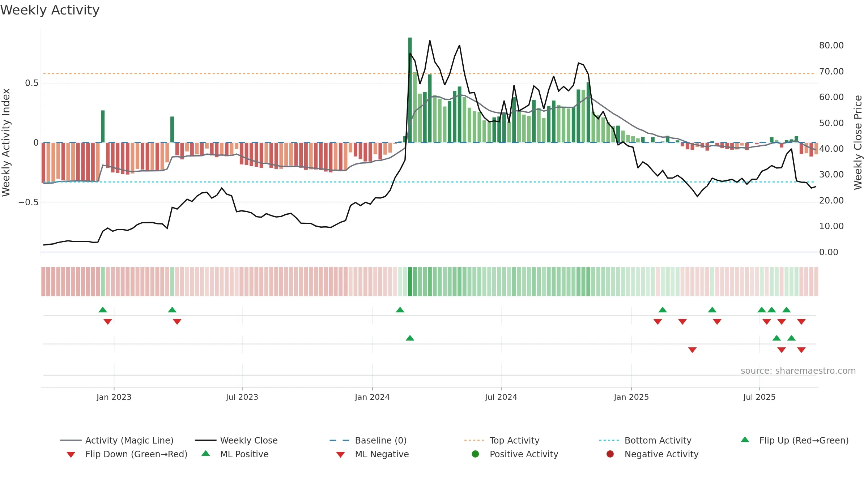Click the ML Positive marker in early 2024
868x488 pixels.
[410, 338]
